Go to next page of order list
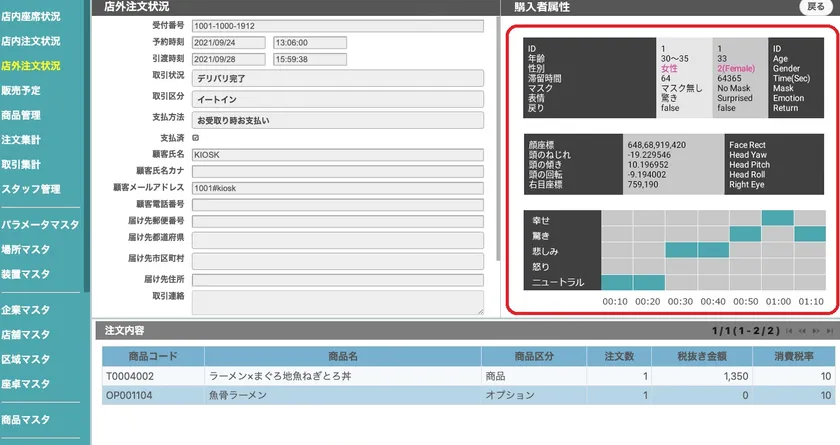Image resolution: width=840 pixels, height=445 pixels. point(815,330)
